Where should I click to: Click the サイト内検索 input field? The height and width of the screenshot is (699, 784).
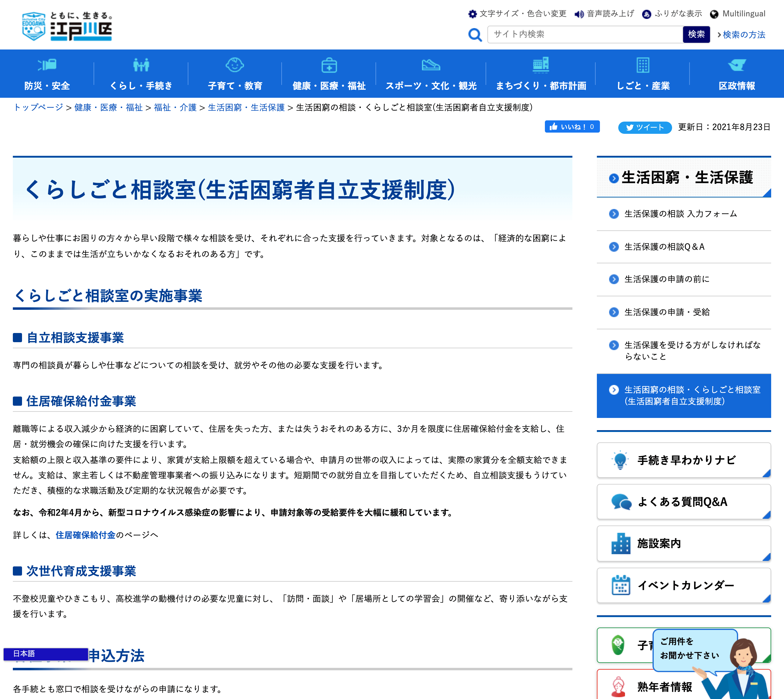tap(585, 35)
